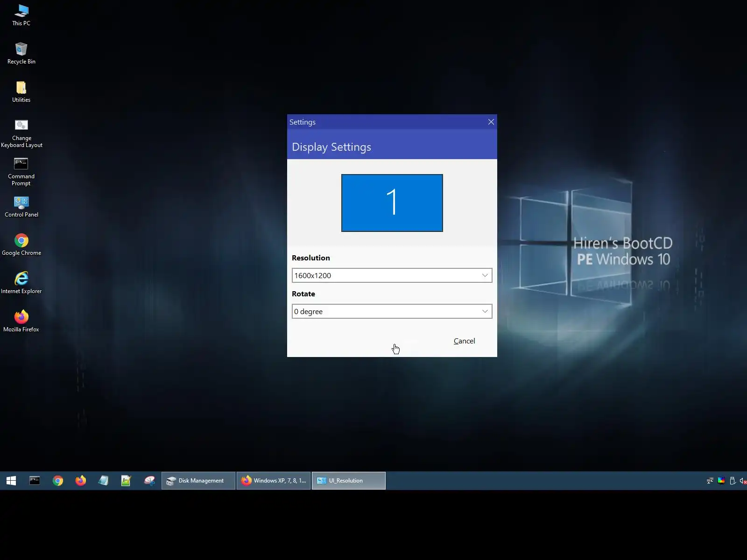Select the This PC desktop icon
Viewport: 747px width, 560px height.
pyautogui.click(x=21, y=15)
